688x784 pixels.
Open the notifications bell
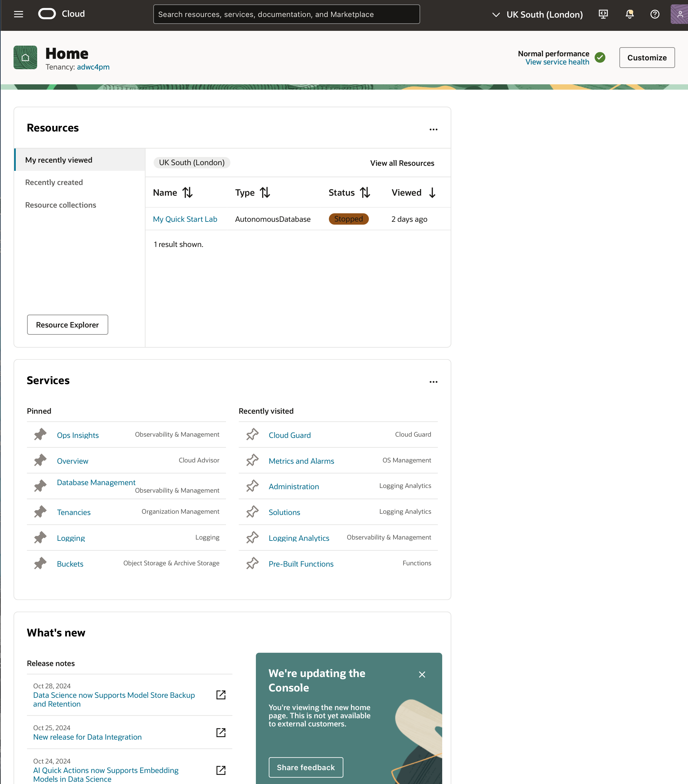point(629,14)
